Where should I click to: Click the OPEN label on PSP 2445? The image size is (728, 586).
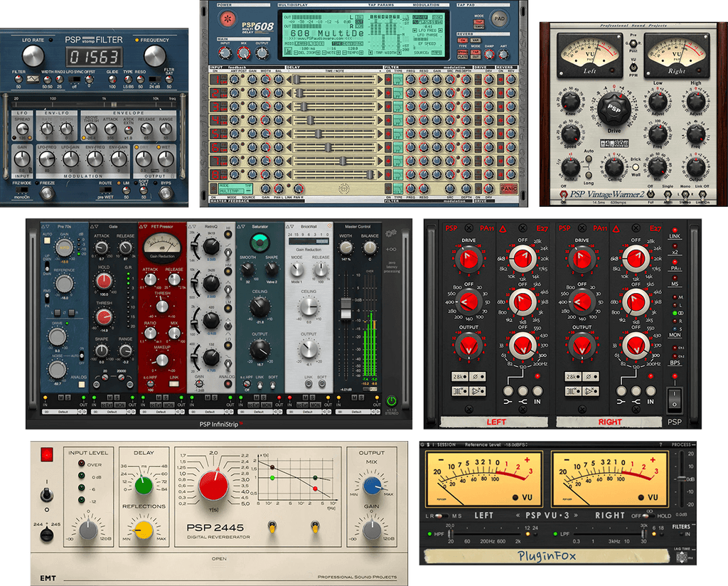(219, 558)
